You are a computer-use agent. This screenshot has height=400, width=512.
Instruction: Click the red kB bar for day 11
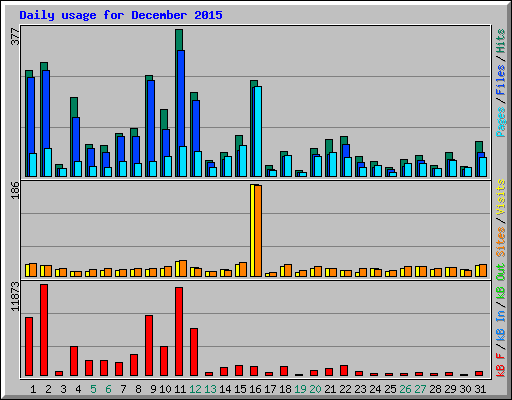tap(179, 331)
